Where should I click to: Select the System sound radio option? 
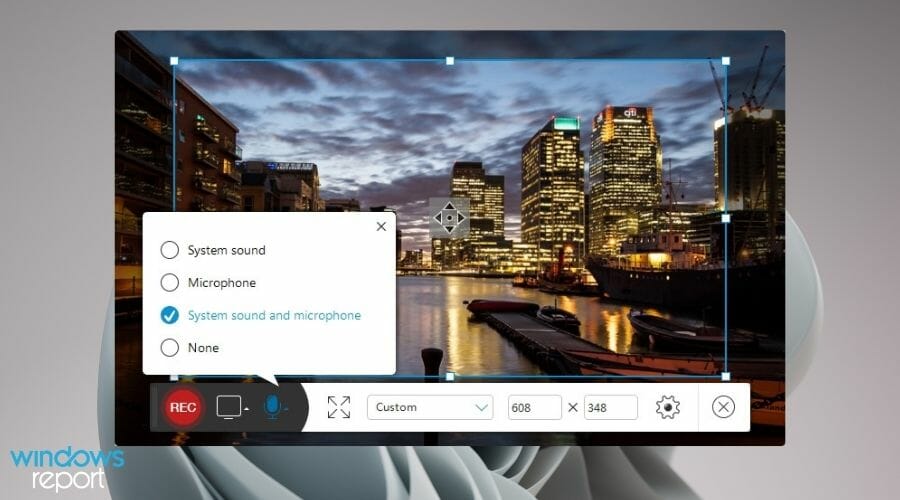169,250
